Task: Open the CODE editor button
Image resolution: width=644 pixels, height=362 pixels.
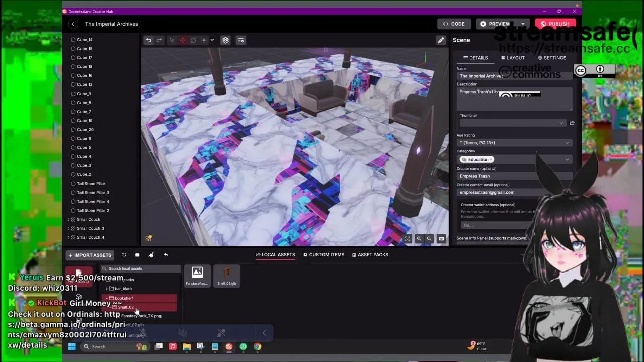Action: (x=454, y=24)
